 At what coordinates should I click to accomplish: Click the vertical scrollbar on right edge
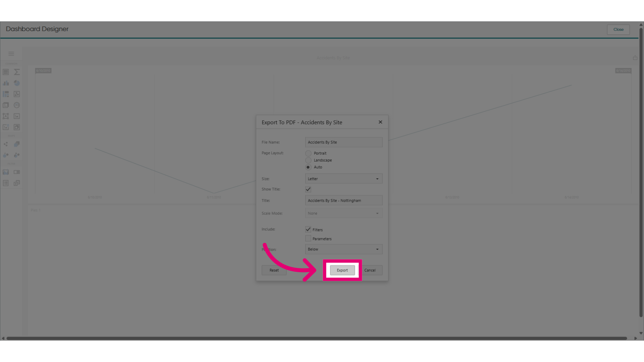[641, 172]
